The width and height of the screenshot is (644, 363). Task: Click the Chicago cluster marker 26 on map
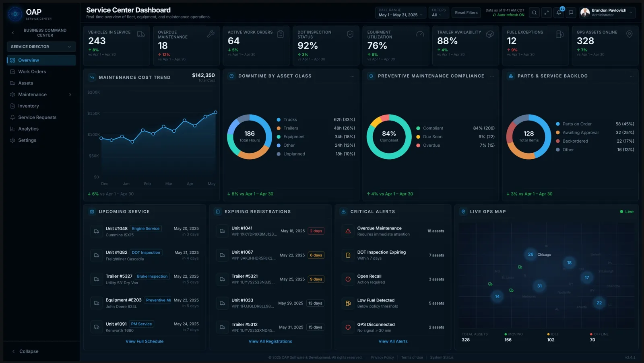[530, 254]
